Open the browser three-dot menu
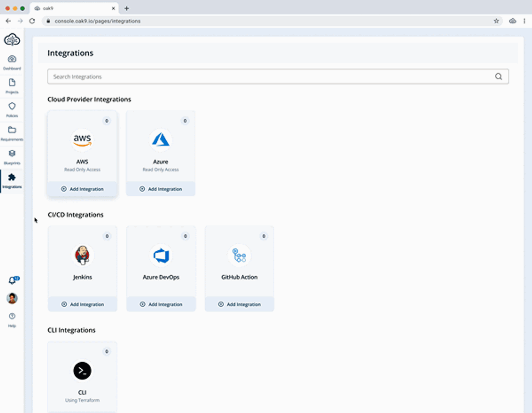This screenshot has height=413, width=532. [x=525, y=21]
